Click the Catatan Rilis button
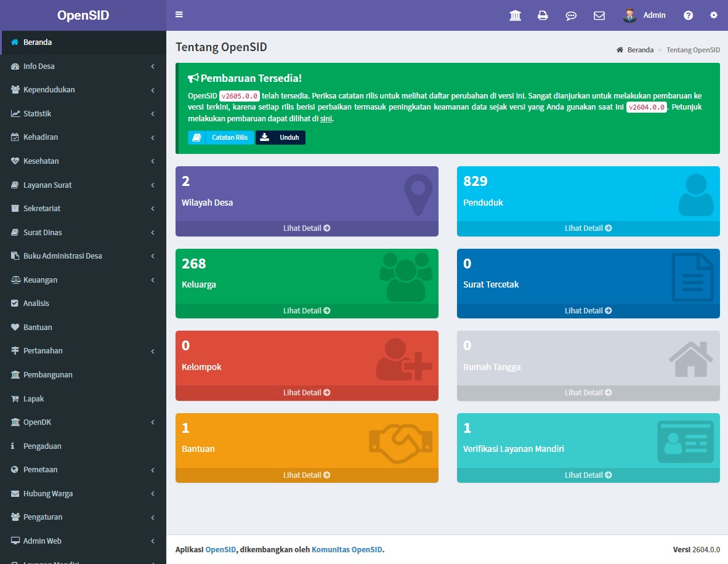 click(x=221, y=137)
